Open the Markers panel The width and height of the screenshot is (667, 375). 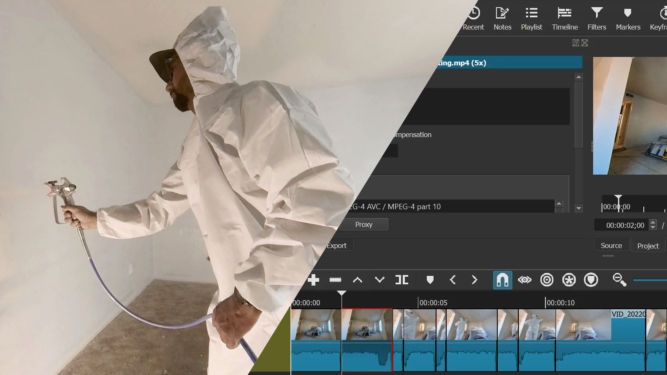[x=627, y=19]
